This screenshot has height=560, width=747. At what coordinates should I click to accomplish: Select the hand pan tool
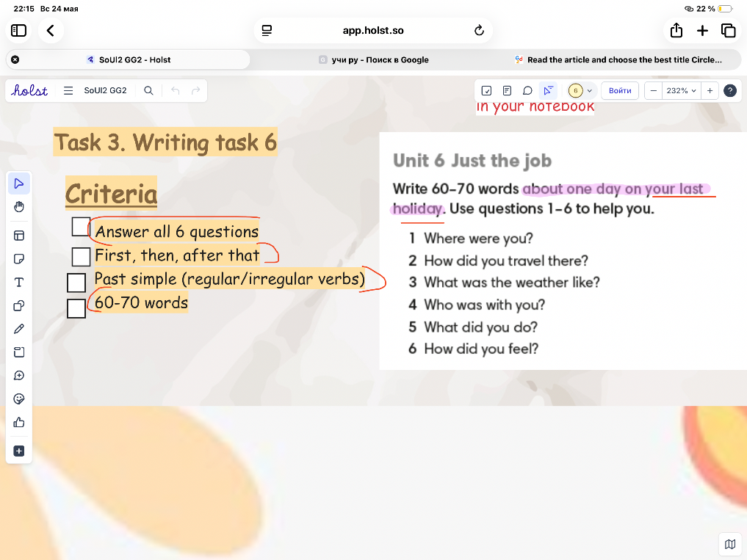19,207
